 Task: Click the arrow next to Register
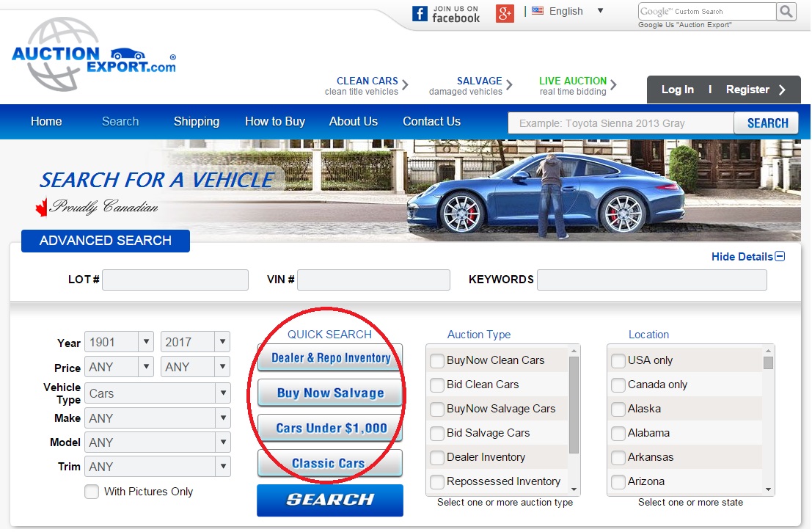click(782, 90)
